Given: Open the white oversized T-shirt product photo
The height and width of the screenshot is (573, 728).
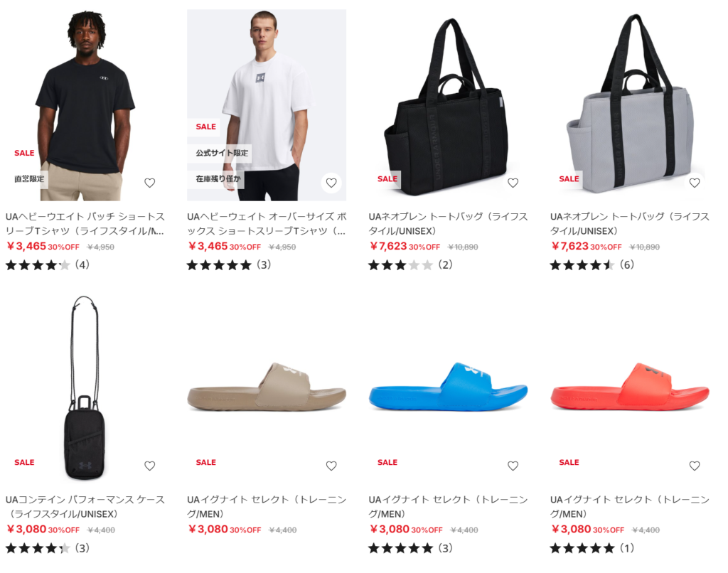Looking at the screenshot, I should point(267,105).
